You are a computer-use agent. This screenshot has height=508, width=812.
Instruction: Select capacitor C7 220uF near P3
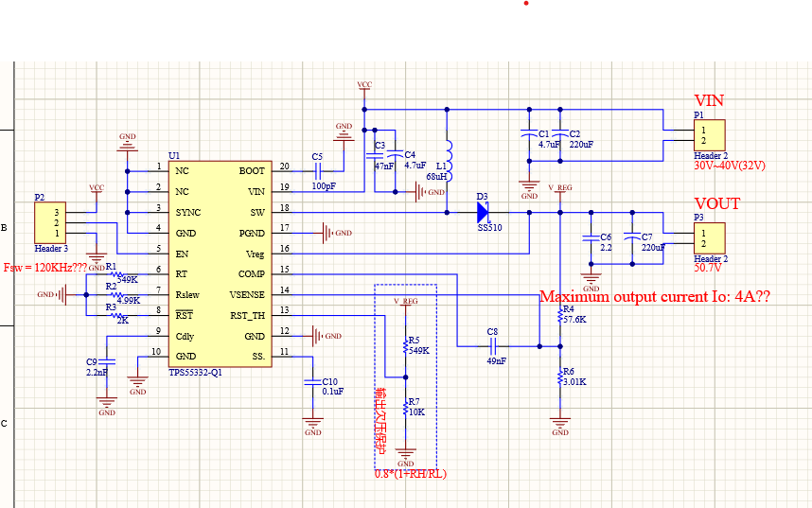pos(632,237)
